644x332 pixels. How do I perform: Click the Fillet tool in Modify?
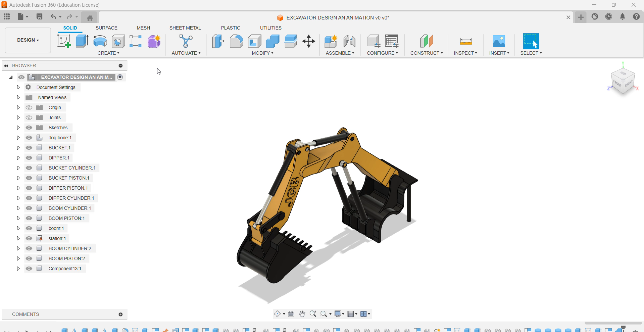pos(236,41)
